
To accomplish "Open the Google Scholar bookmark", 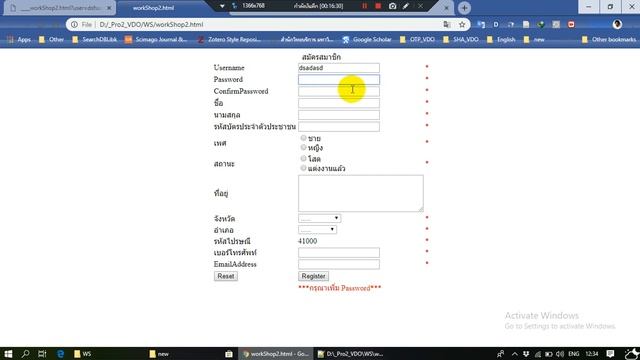I will coord(367,40).
